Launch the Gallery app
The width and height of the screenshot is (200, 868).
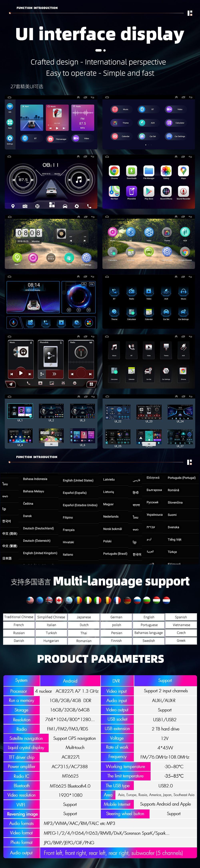166,171
